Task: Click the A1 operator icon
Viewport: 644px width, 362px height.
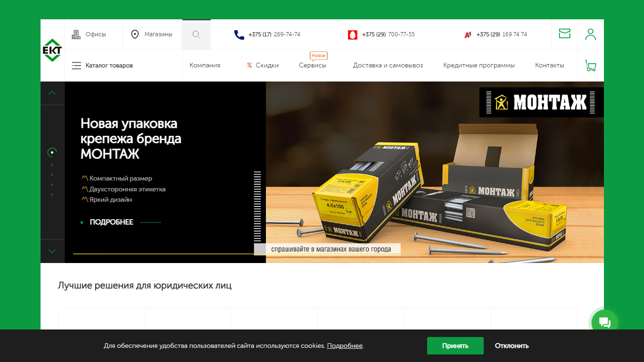Action: [468, 34]
